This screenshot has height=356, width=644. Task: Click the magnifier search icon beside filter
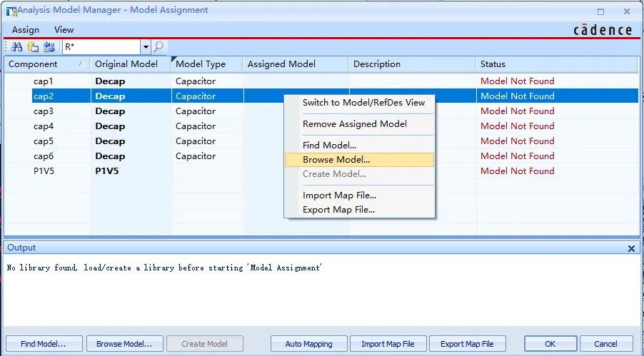click(x=159, y=47)
